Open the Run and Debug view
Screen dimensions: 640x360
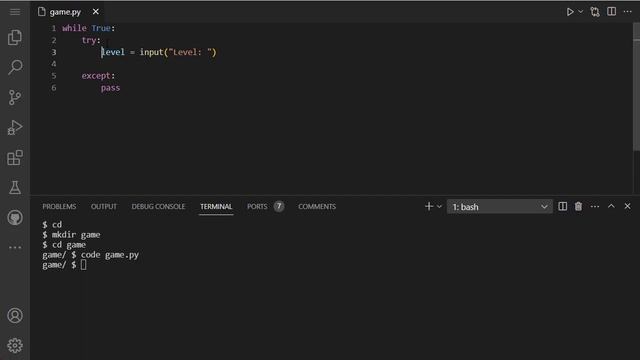point(15,127)
